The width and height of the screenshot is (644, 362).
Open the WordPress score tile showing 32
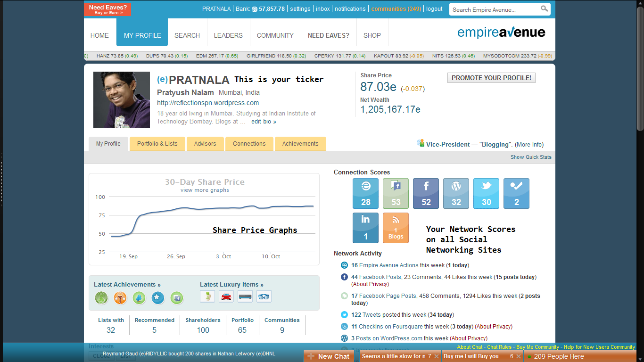[x=456, y=193]
